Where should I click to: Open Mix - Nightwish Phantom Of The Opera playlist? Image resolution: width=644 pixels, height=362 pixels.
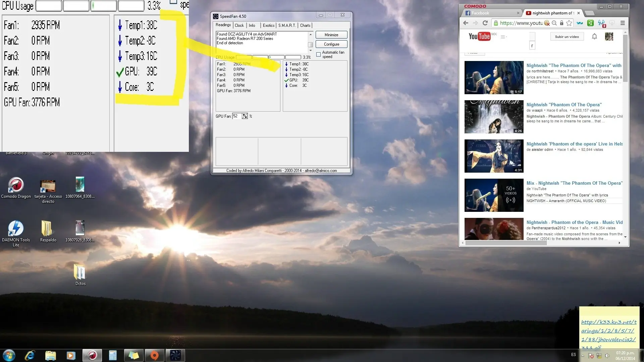click(575, 183)
